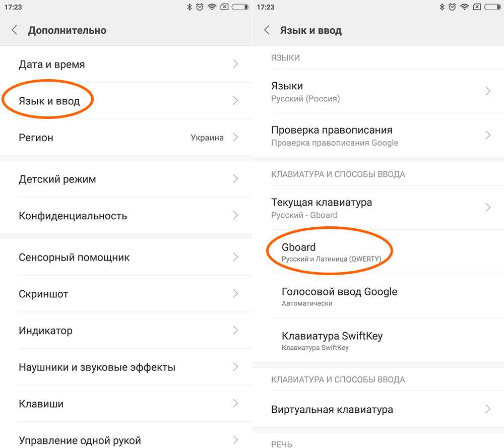This screenshot has width=504, height=448.
Task: Tap the chevron on the Виртуальная клавиатура row
Action: 487,409
